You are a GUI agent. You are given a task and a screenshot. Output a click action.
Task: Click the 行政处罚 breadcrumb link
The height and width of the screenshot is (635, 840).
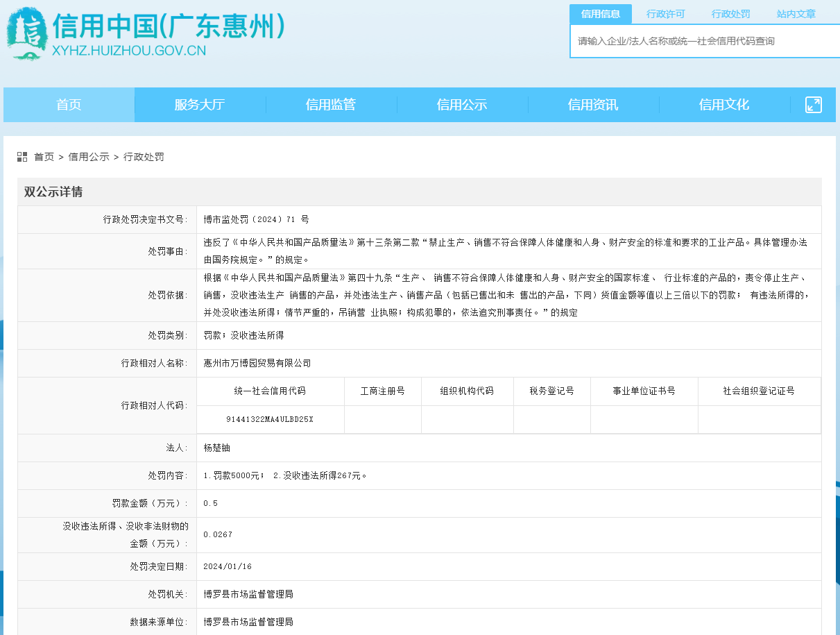(144, 157)
